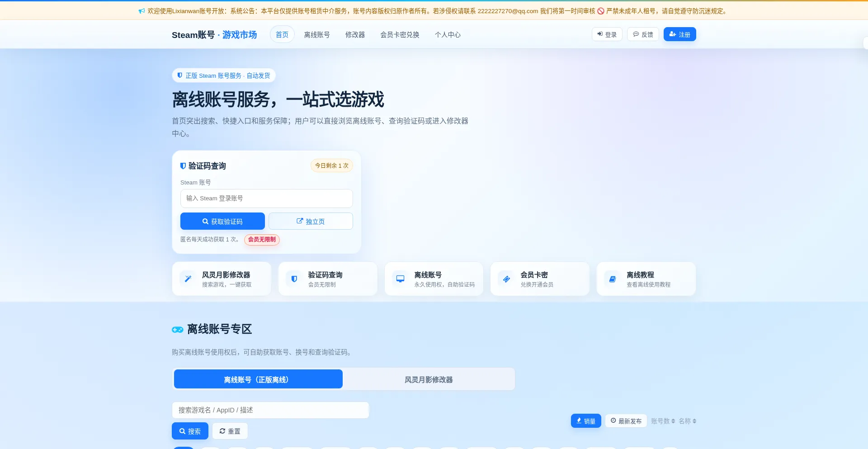Click the blue 注册 button
The width and height of the screenshot is (868, 449).
(680, 34)
